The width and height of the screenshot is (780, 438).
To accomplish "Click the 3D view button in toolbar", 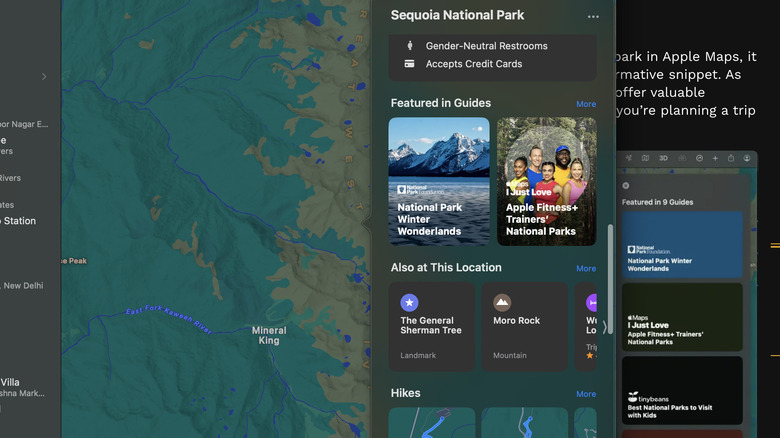I will click(663, 158).
